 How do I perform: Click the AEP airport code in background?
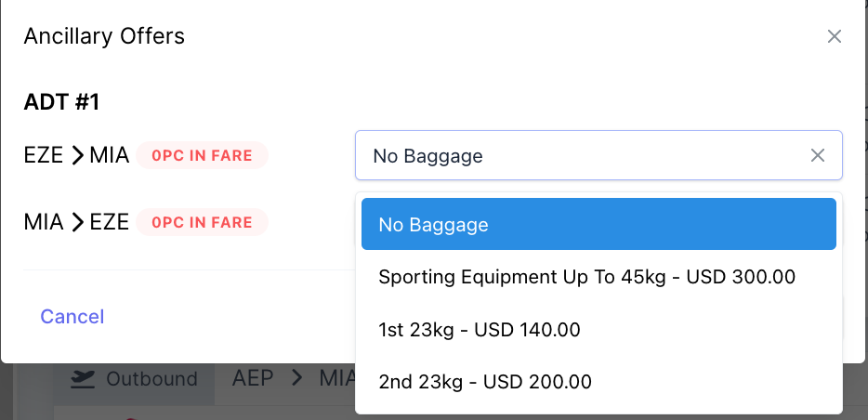pos(253,378)
